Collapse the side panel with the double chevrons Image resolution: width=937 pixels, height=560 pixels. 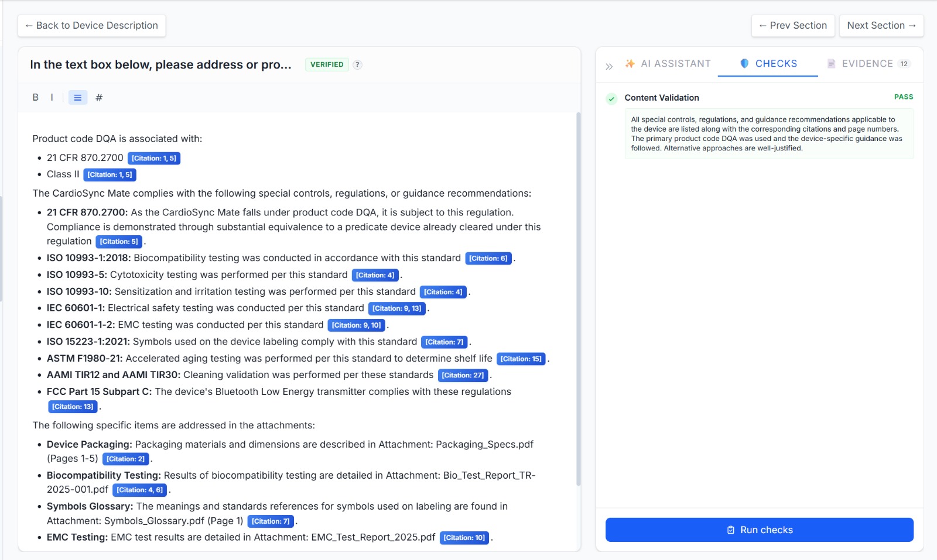tap(608, 66)
